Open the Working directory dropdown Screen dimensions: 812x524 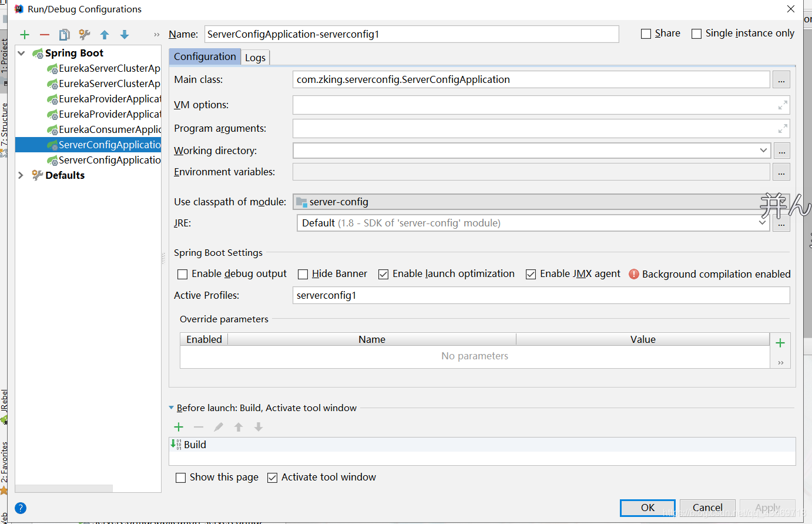[763, 151]
